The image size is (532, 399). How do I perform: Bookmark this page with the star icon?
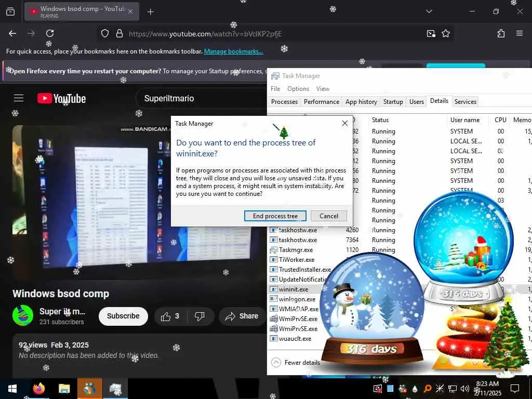[445, 34]
